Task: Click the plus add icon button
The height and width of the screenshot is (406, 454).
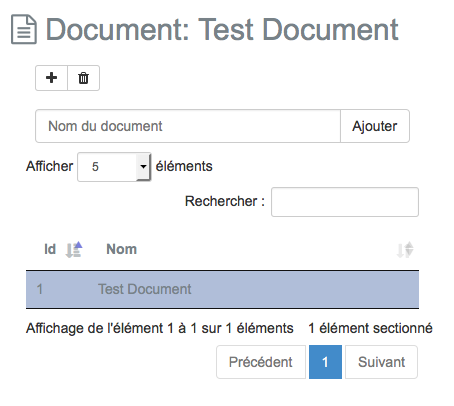Action: [x=52, y=78]
